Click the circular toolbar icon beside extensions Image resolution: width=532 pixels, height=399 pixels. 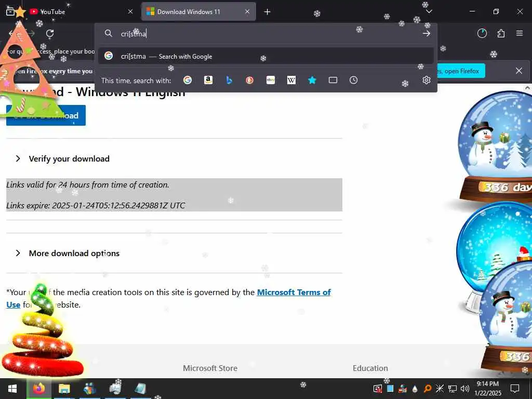pyautogui.click(x=482, y=33)
